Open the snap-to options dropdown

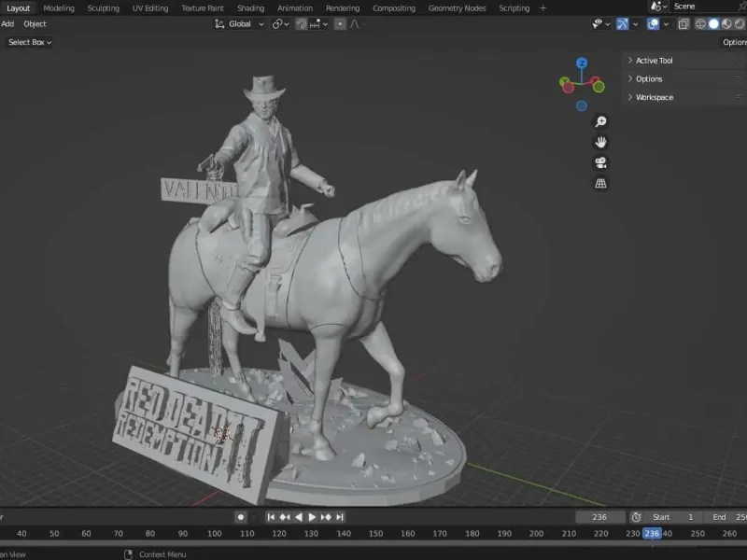(318, 24)
